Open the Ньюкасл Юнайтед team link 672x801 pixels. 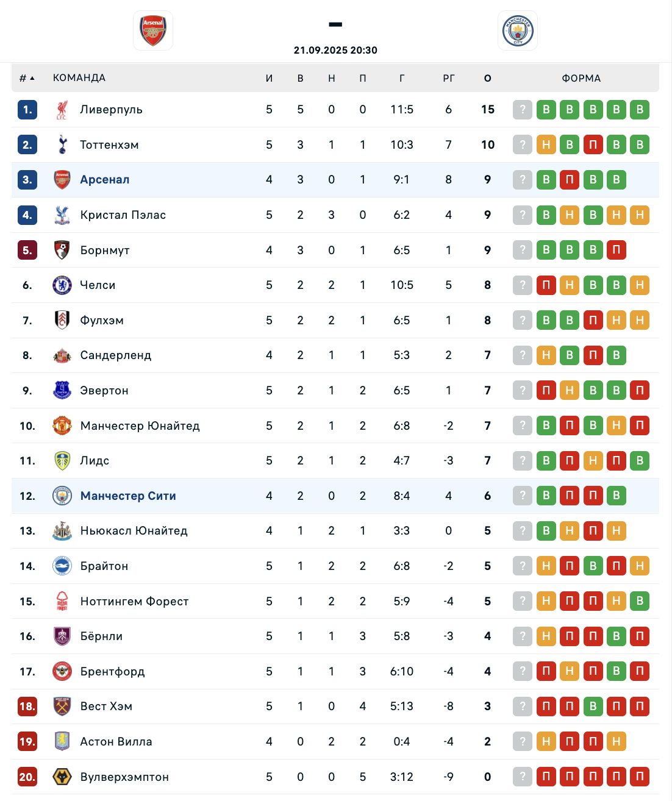[134, 531]
